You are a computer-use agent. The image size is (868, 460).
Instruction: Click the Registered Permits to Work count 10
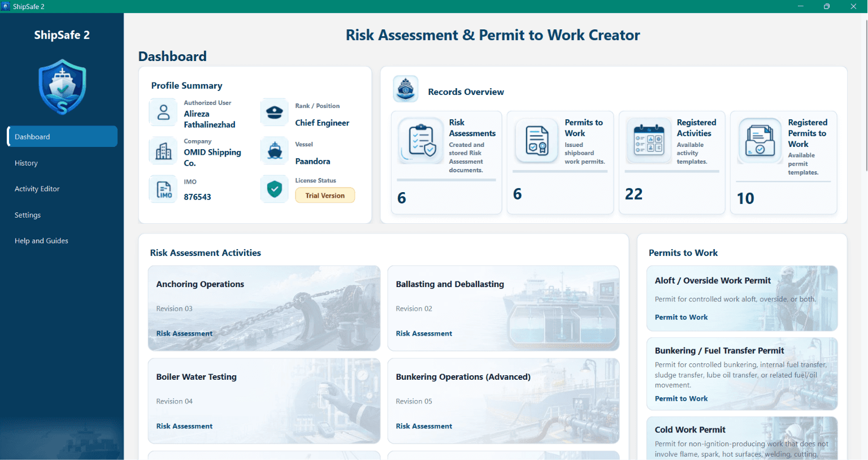[x=745, y=199]
